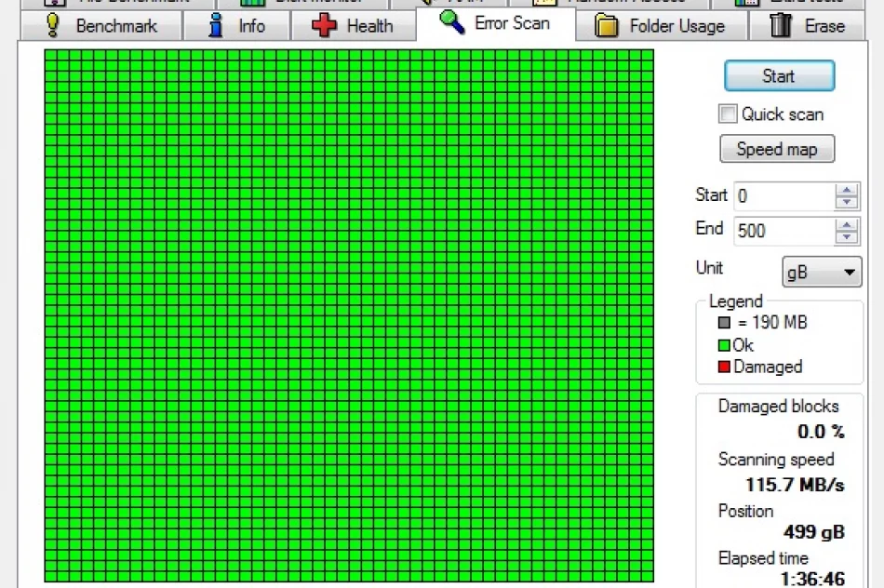The width and height of the screenshot is (884, 588).
Task: Click the Error Scan magnifier icon
Action: click(x=452, y=22)
